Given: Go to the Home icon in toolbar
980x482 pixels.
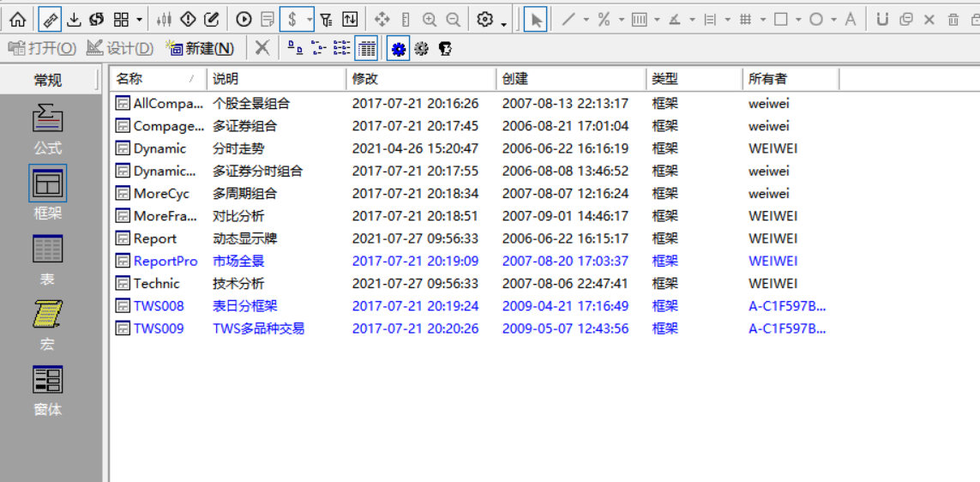Looking at the screenshot, I should [x=18, y=20].
